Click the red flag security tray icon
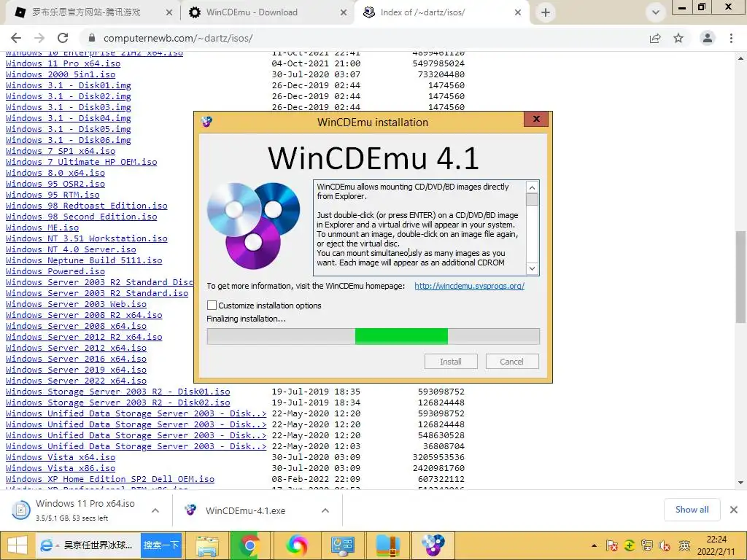This screenshot has width=747, height=560. click(x=612, y=545)
